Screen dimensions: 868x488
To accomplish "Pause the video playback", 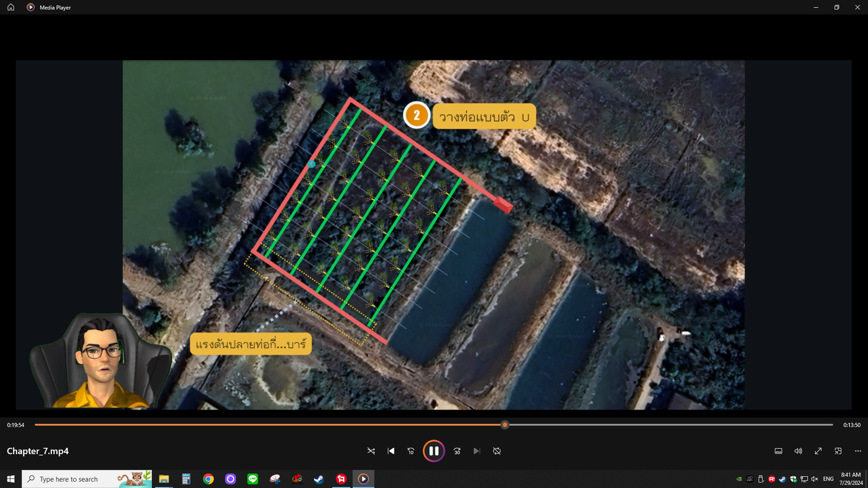I will coord(433,451).
